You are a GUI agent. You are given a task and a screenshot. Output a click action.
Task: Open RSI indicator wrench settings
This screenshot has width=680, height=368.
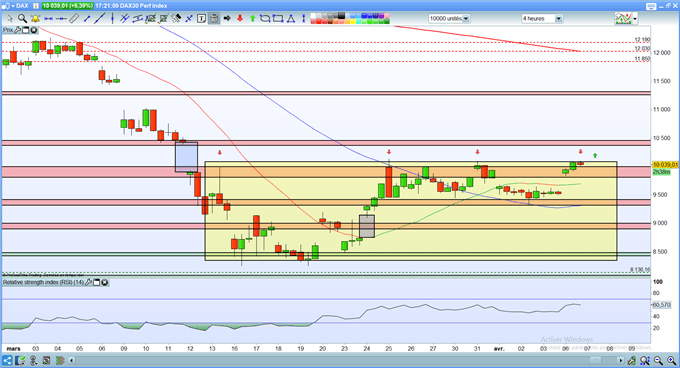88,282
